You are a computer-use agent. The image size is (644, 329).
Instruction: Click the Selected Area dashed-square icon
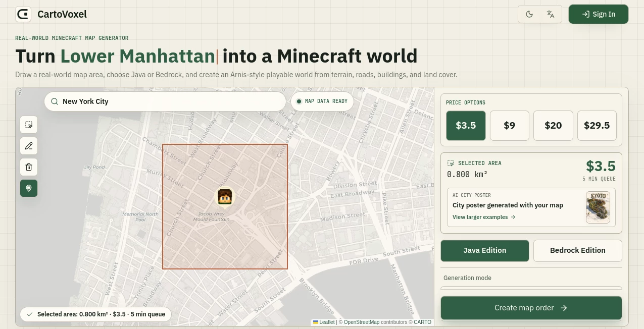pyautogui.click(x=451, y=163)
